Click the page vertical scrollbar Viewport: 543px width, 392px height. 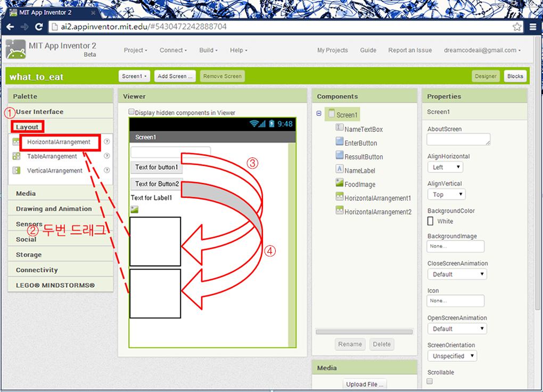(538, 173)
